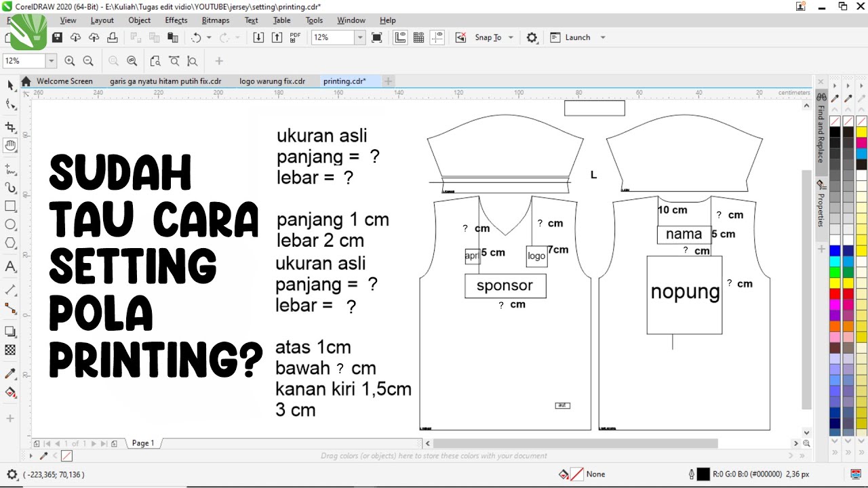This screenshot has width=868, height=488.
Task: Click the vertical scrollbar thumb
Action: pos(806,289)
